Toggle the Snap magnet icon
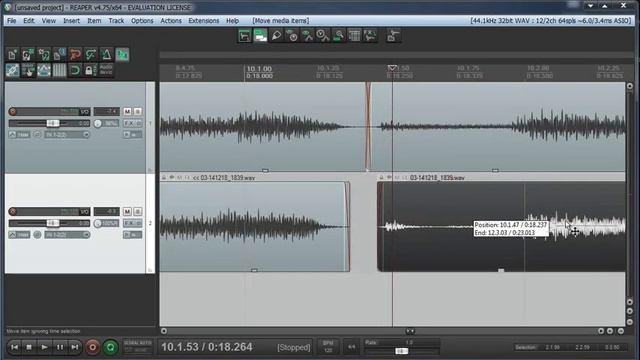 point(75,70)
